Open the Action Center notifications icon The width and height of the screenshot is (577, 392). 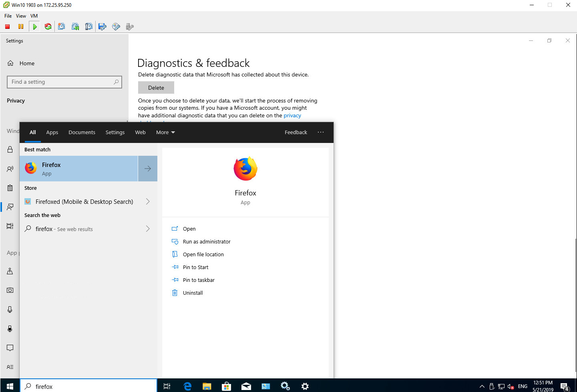[565, 386]
